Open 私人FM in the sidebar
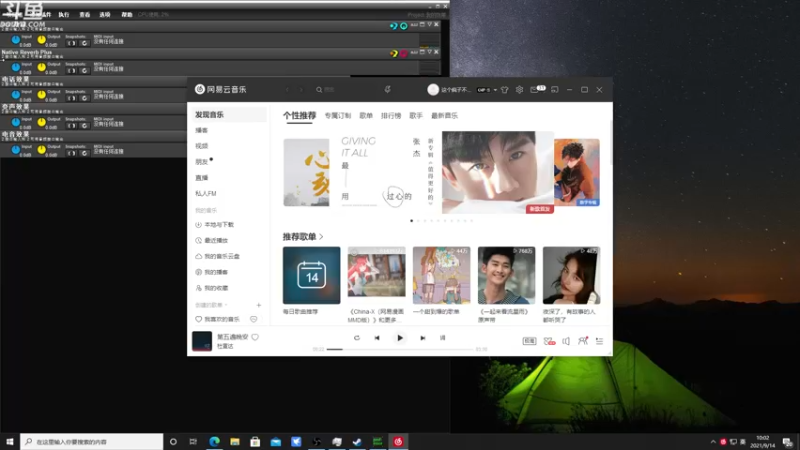Image resolution: width=800 pixels, height=450 pixels. (206, 193)
